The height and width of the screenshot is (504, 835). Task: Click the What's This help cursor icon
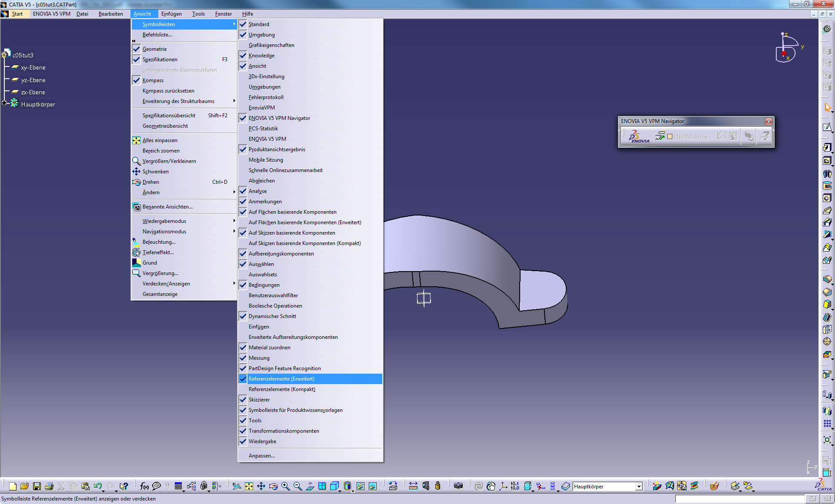(x=124, y=486)
